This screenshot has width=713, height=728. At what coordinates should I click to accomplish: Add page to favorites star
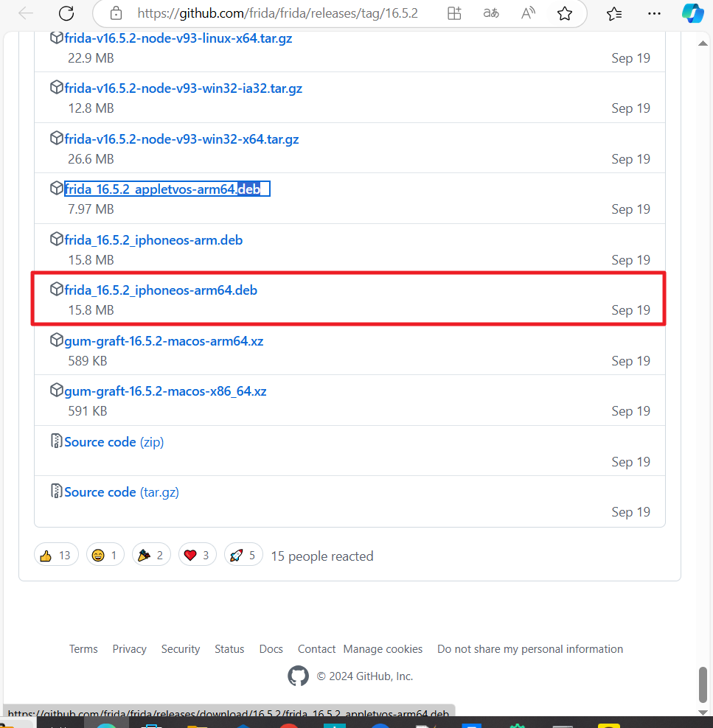click(x=564, y=13)
